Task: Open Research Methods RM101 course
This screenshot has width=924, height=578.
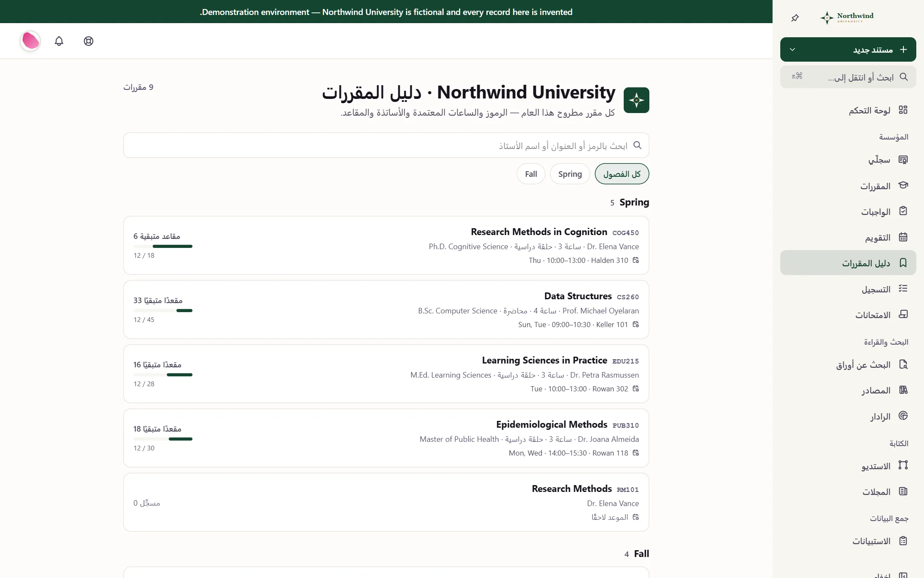Action: click(386, 502)
